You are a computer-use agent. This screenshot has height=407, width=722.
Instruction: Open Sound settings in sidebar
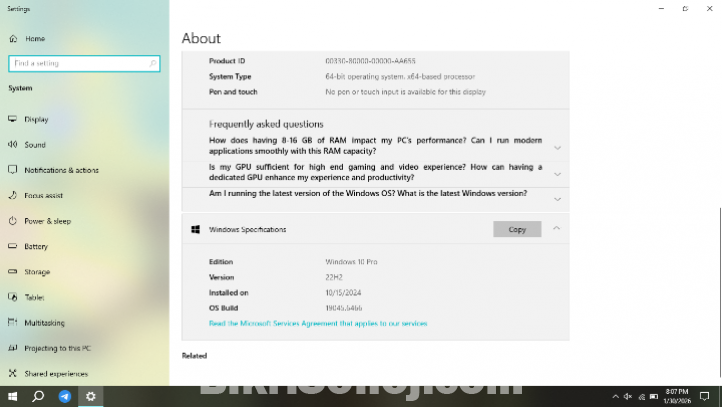point(35,145)
